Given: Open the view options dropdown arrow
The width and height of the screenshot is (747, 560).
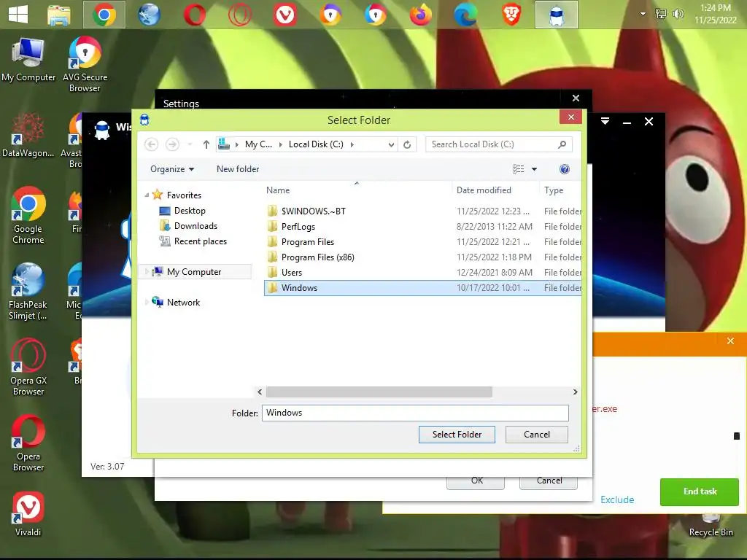Looking at the screenshot, I should pos(534,169).
